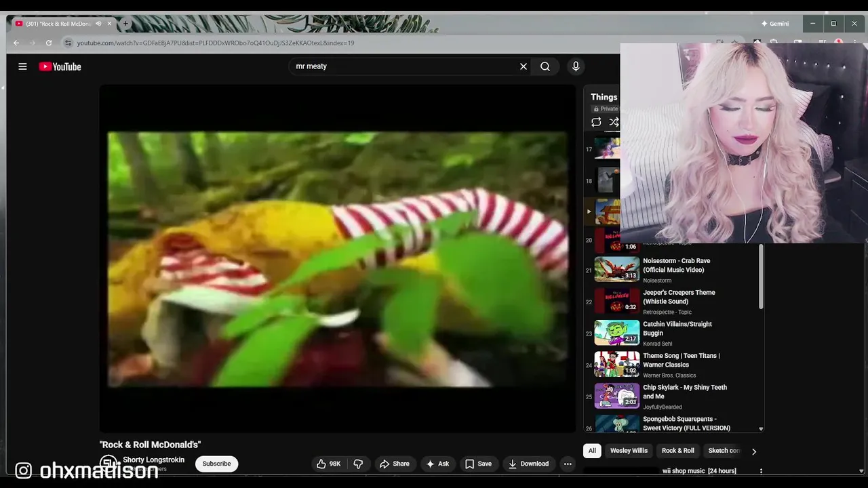Save the video to a playlist

pos(478,464)
